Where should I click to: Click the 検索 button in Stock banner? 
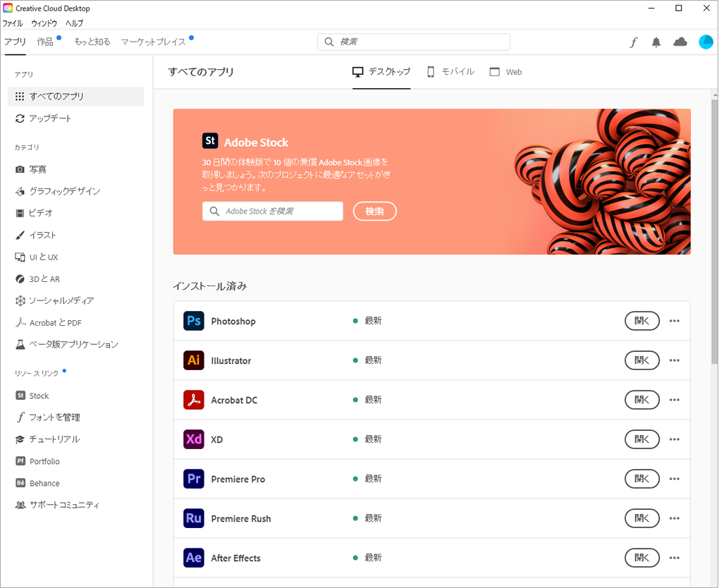click(374, 211)
